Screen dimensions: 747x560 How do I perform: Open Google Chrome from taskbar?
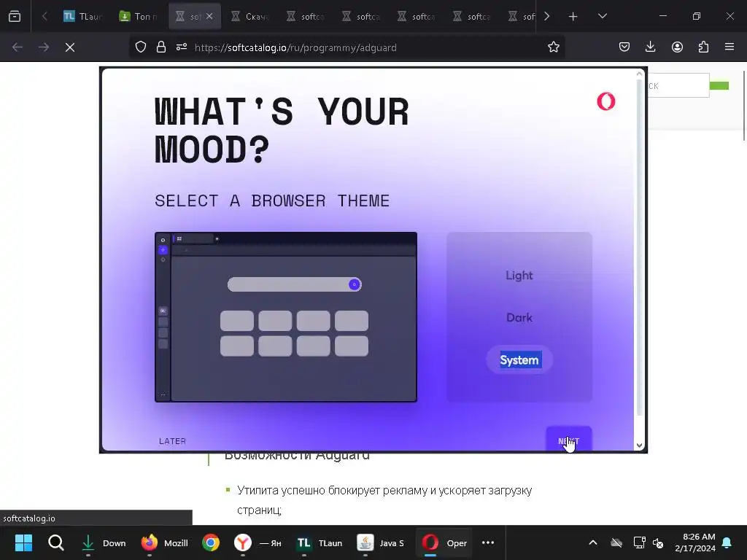[211, 542]
